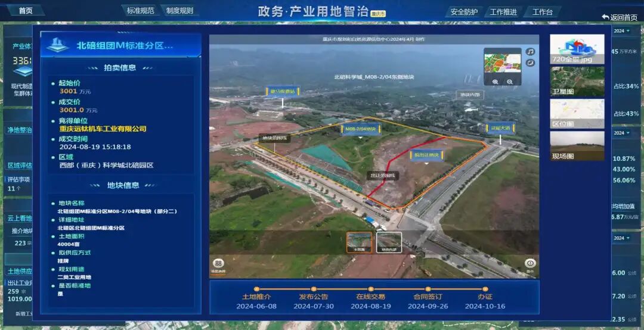Click the 北碚科学城_M08-2/04东侧地块 caption
The width and height of the screenshot is (644, 330).
[x=374, y=77]
